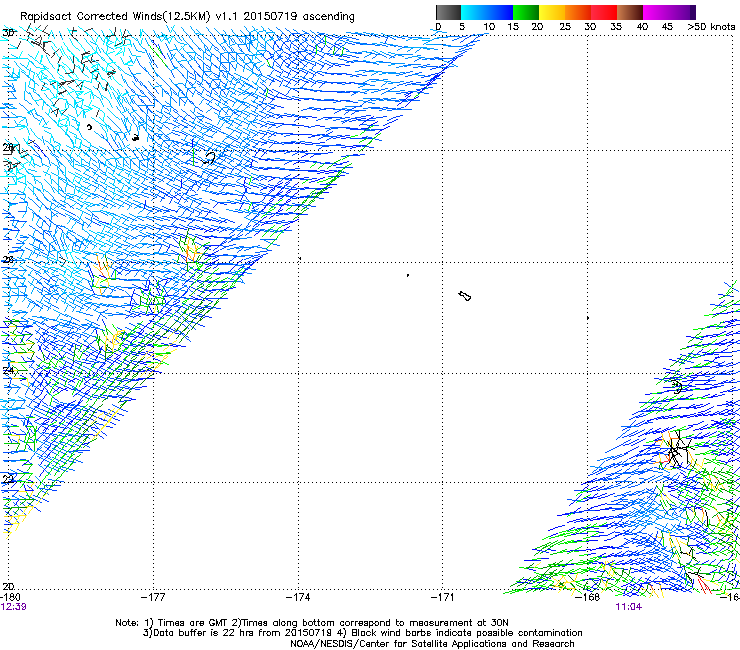Viewport: 740px width, 650px height.
Task: Click the '3)Data buffer is 22 hrs' footnote line
Action: point(362,633)
